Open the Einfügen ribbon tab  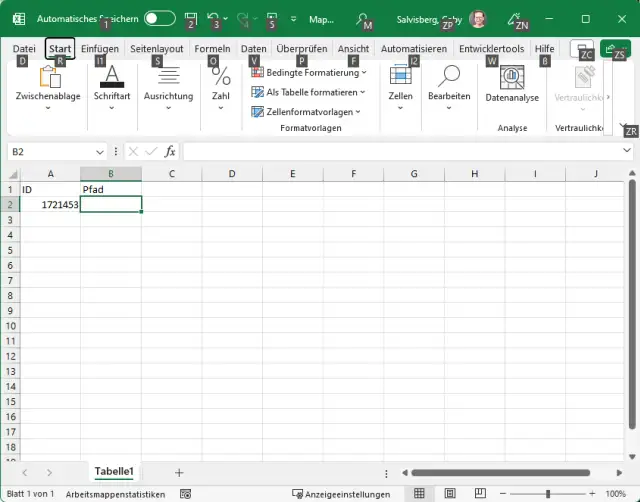(100, 48)
